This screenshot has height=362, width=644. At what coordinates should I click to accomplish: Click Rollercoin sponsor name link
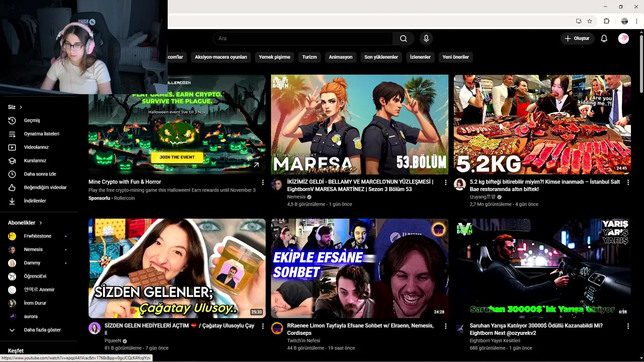(124, 198)
